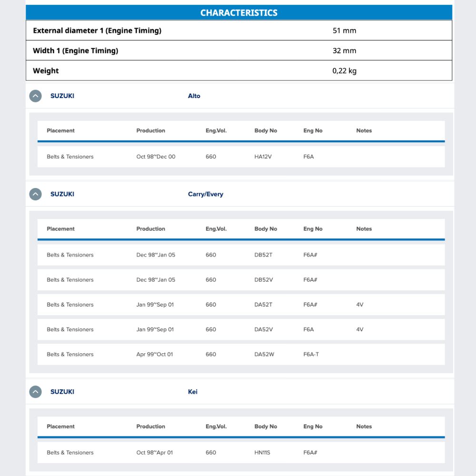
Task: Click the External diameter 1 row
Action: coord(239,30)
